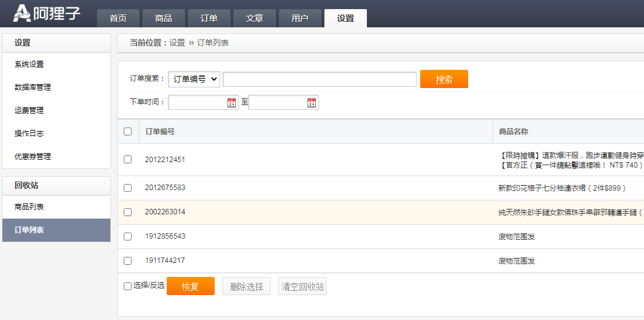Go to the 用户 tab

(300, 18)
